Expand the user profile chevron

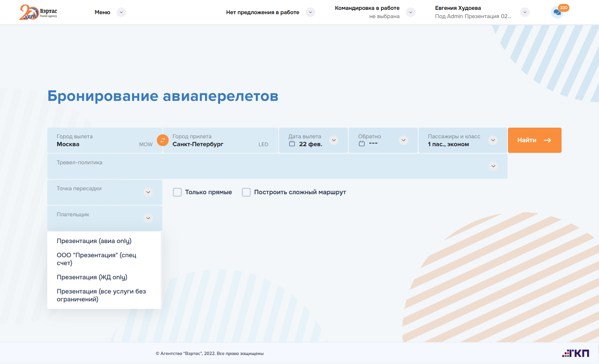coord(525,12)
